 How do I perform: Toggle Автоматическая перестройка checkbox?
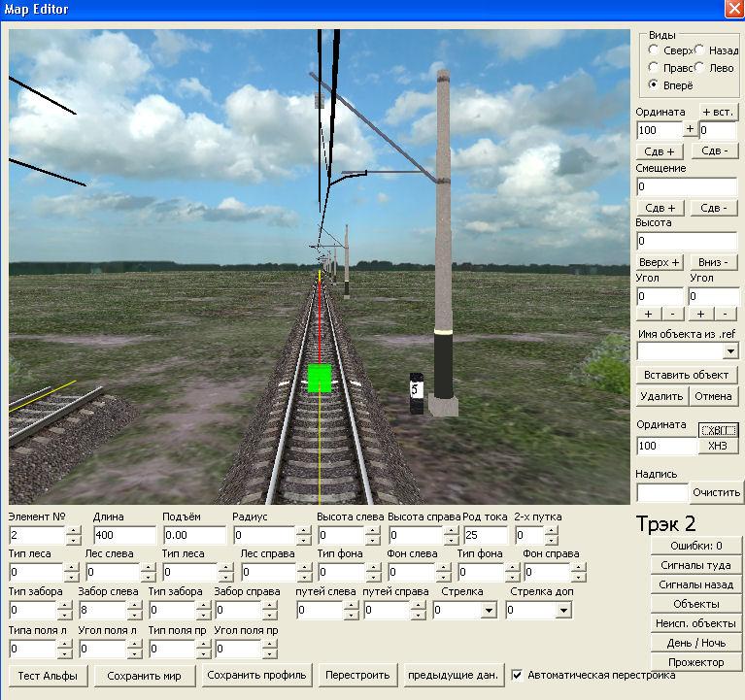tap(518, 675)
